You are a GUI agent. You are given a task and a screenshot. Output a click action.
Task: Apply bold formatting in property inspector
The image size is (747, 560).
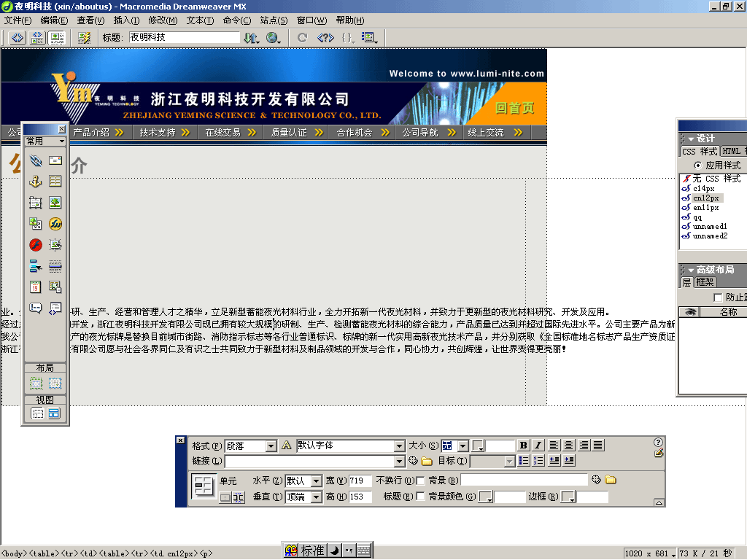point(523,446)
